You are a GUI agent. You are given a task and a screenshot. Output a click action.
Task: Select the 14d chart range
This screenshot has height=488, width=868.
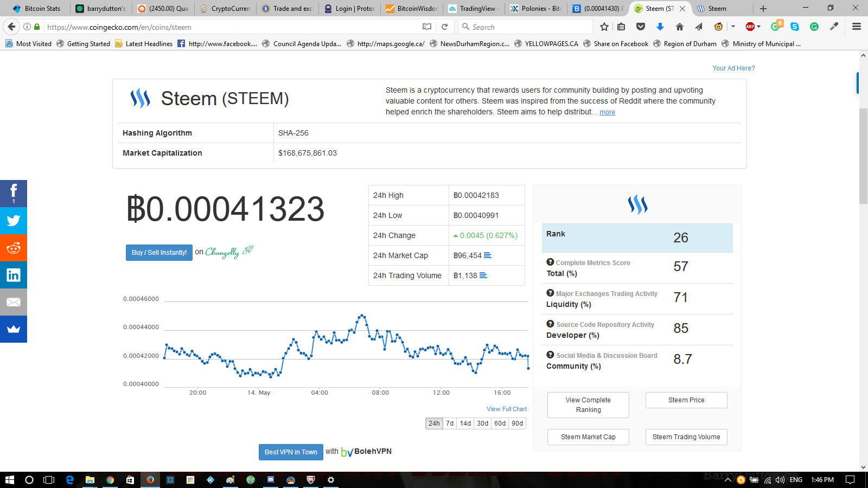[465, 423]
